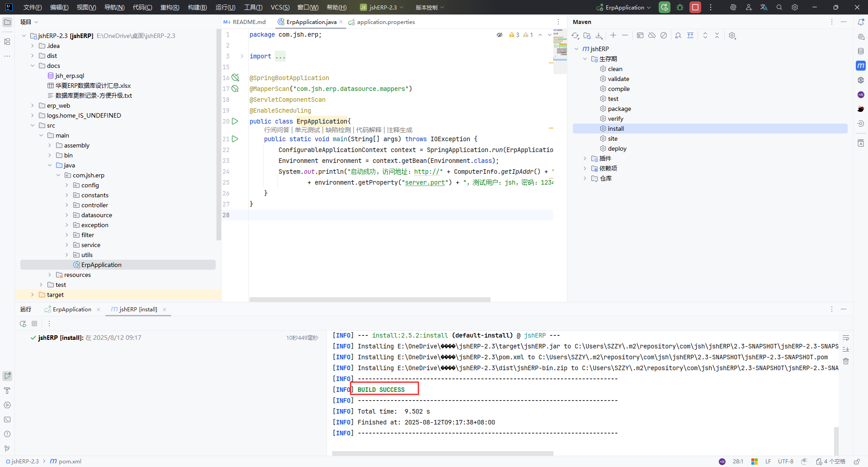Stop the running ErpApplication with red button

coord(695,7)
